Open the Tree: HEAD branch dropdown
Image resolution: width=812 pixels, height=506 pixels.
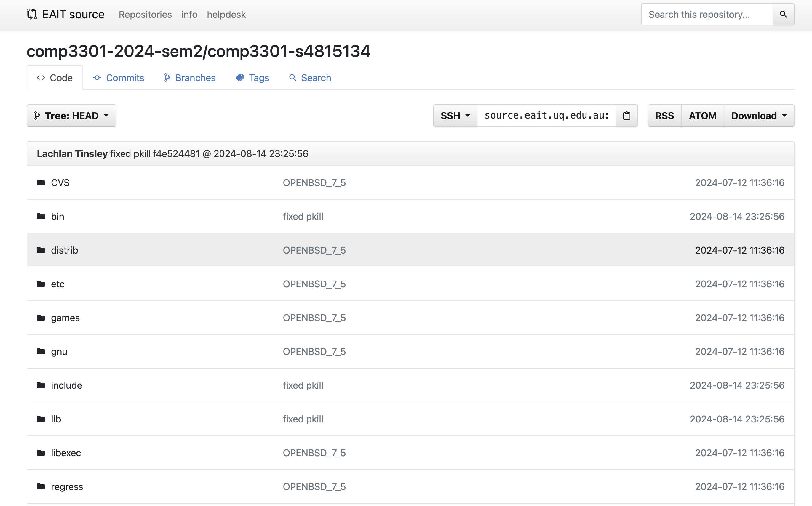pyautogui.click(x=71, y=116)
